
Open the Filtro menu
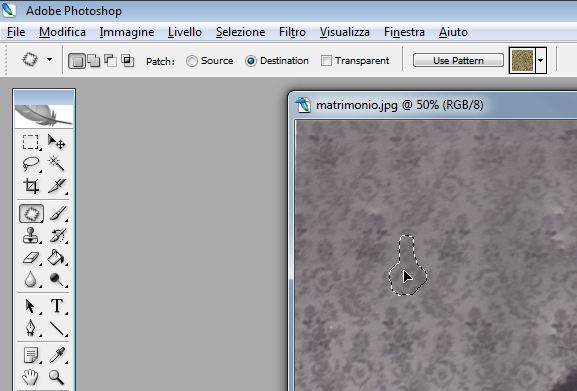292,32
